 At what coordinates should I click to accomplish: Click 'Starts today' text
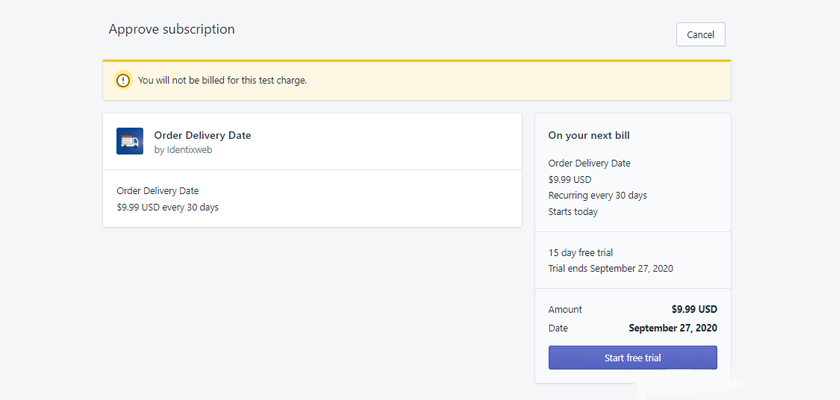(x=573, y=212)
